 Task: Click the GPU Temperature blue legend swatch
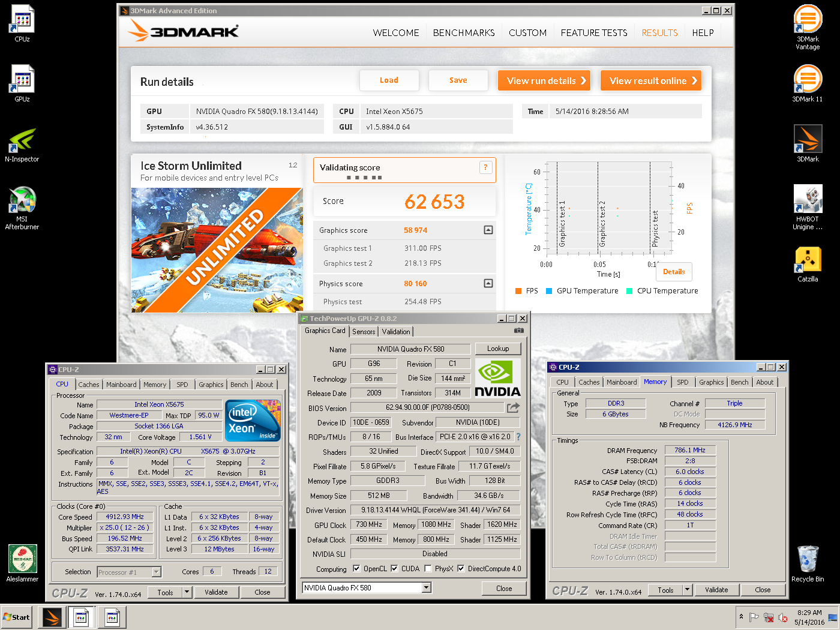(549, 291)
